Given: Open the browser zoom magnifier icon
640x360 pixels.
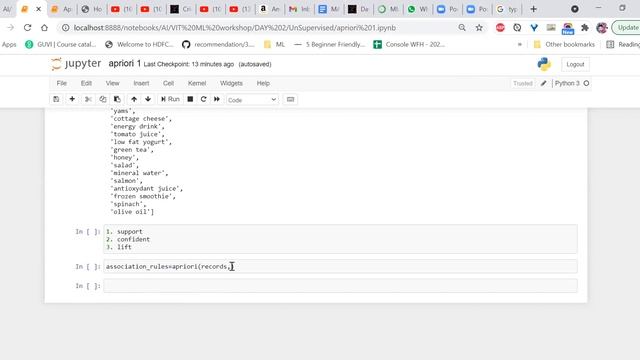Looking at the screenshot, I should (x=462, y=28).
